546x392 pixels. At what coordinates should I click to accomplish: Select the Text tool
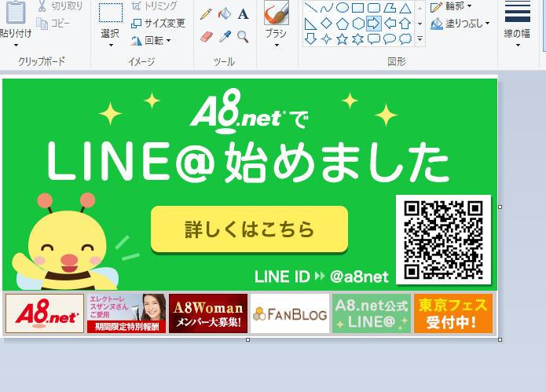click(243, 14)
